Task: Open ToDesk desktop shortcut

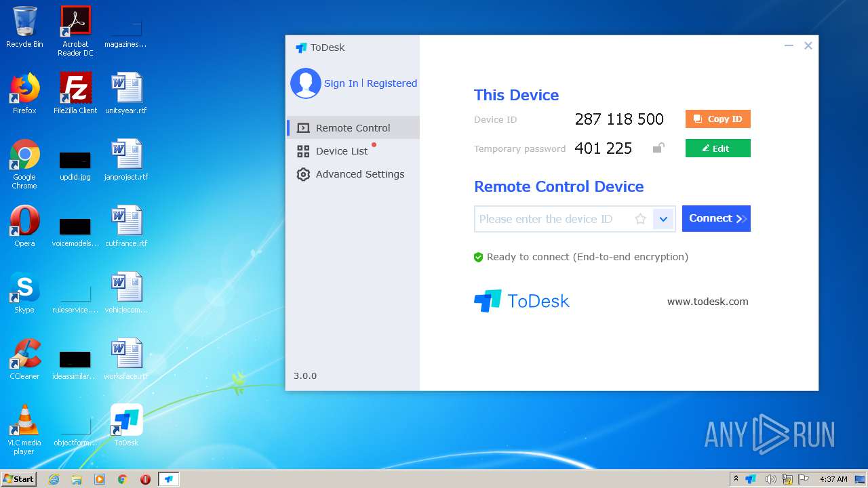Action: (126, 426)
